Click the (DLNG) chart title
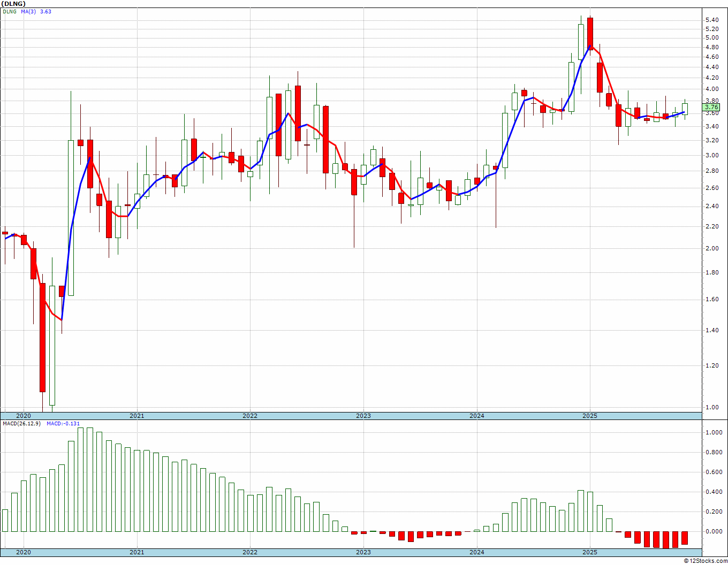Image resolution: width=728 pixels, height=565 pixels. point(13,4)
